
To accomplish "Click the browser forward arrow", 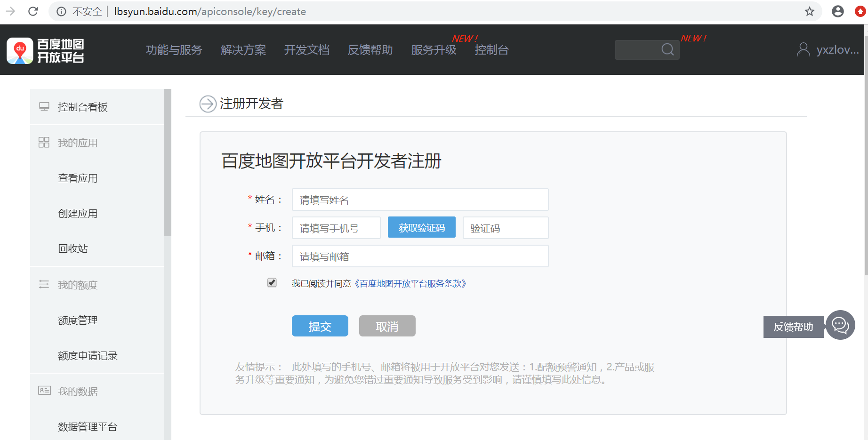I will click(x=10, y=11).
